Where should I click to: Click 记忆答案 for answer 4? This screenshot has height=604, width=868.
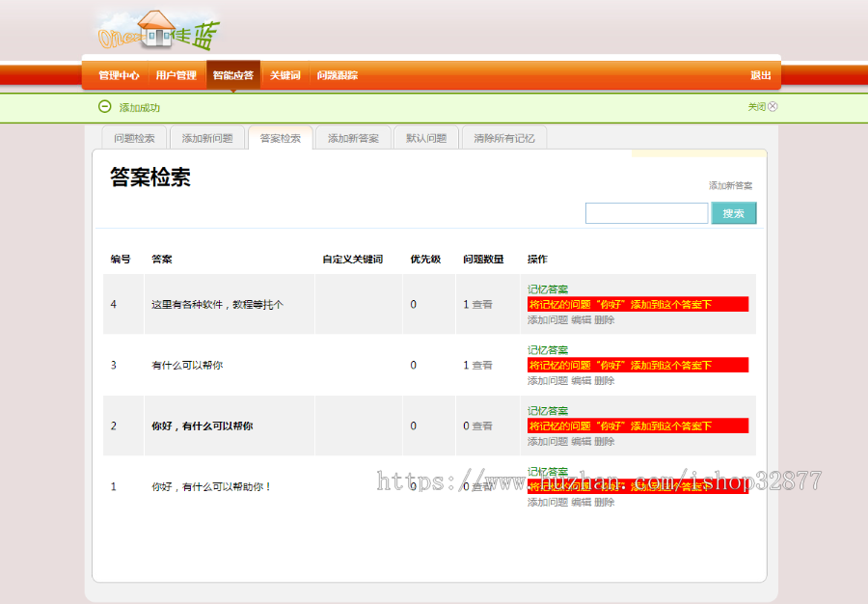(548, 289)
